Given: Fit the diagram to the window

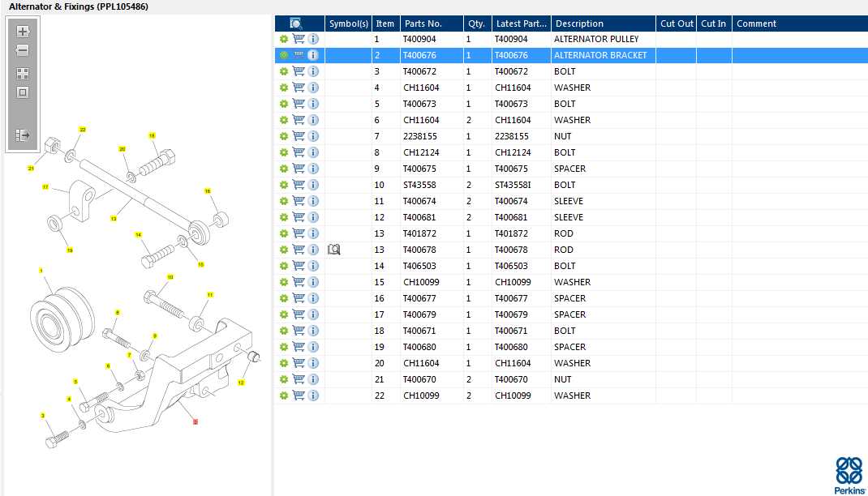Looking at the screenshot, I should click(23, 92).
